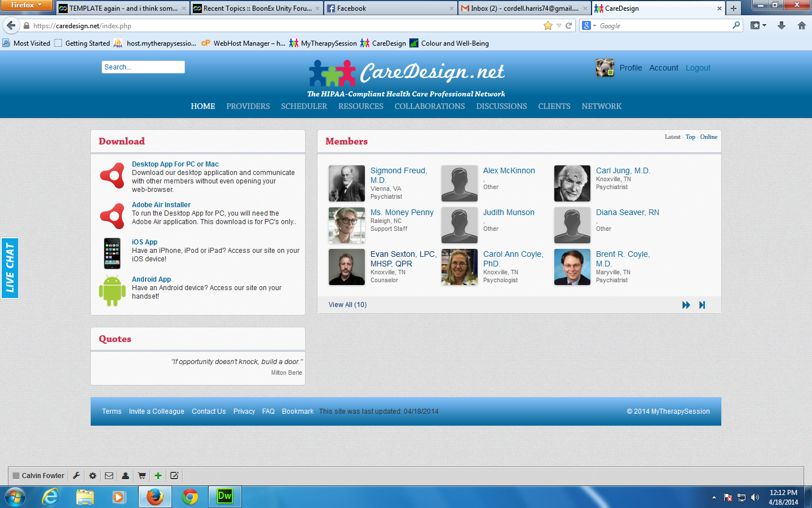Click the green Android robot icon

[112, 291]
